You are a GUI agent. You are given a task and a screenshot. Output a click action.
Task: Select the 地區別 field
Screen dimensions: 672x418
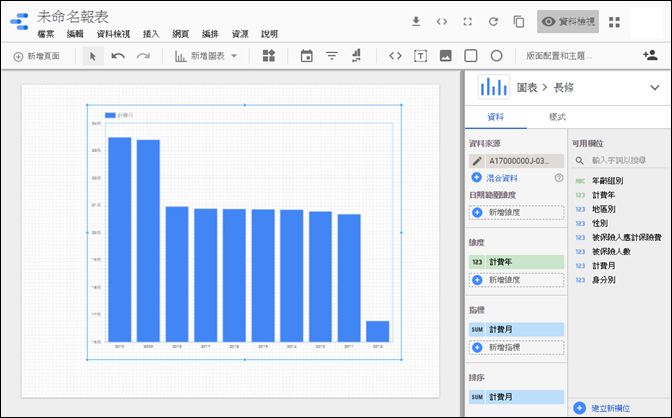[603, 209]
